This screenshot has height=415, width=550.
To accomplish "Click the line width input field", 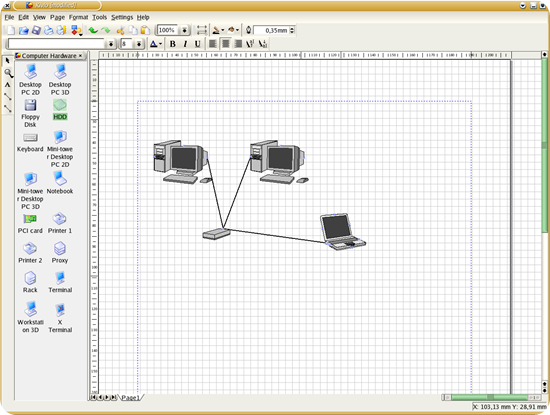I will [272, 31].
